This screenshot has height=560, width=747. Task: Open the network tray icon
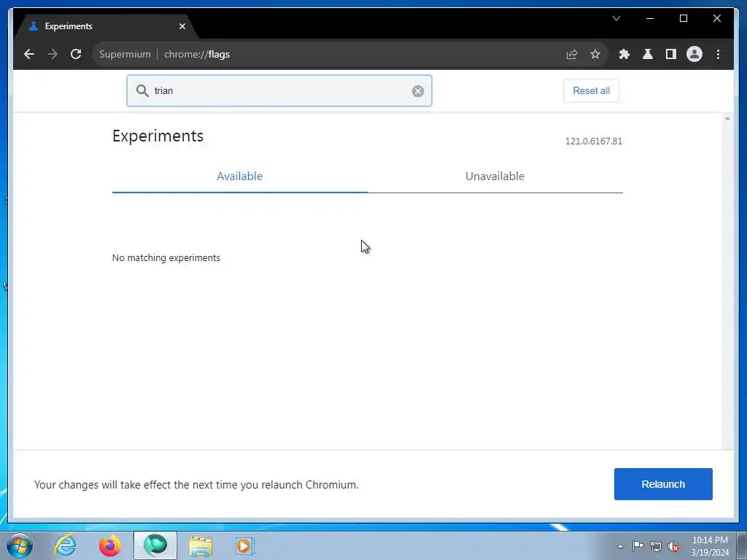point(656,546)
